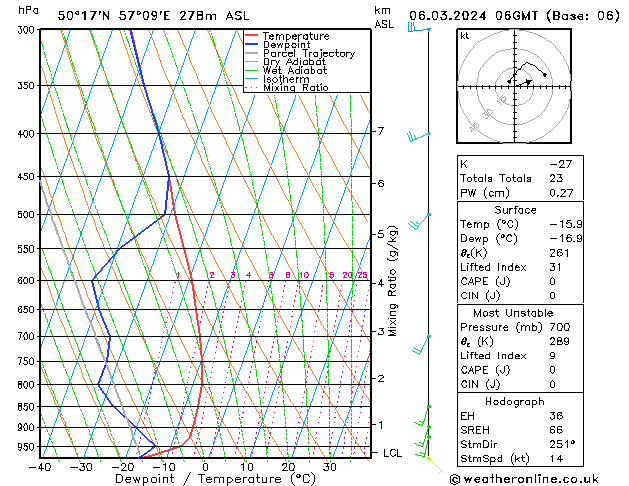This screenshot has height=486, width=629.
Task: Click the weatheronline.co.uk copyright link
Action: tap(524, 479)
